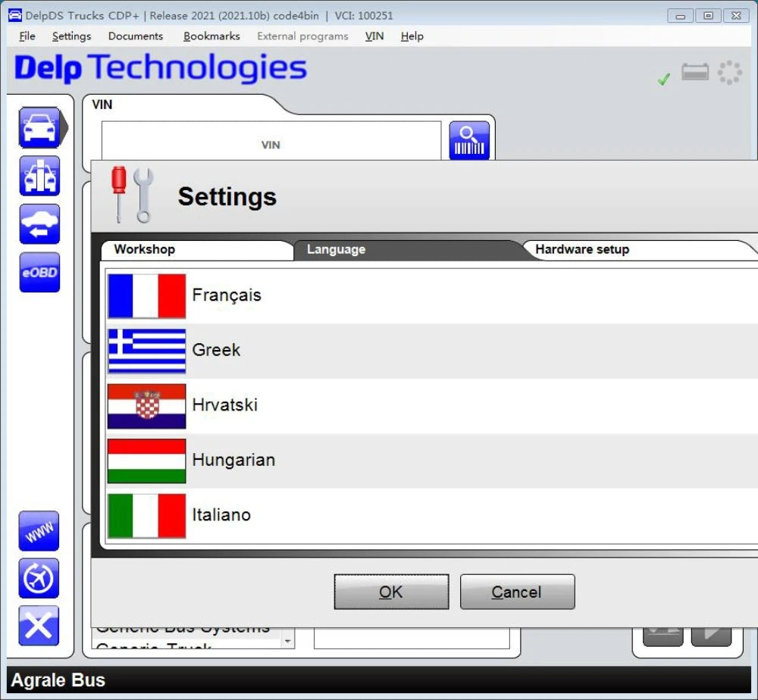
Task: Open the Documents menu
Action: click(x=136, y=36)
